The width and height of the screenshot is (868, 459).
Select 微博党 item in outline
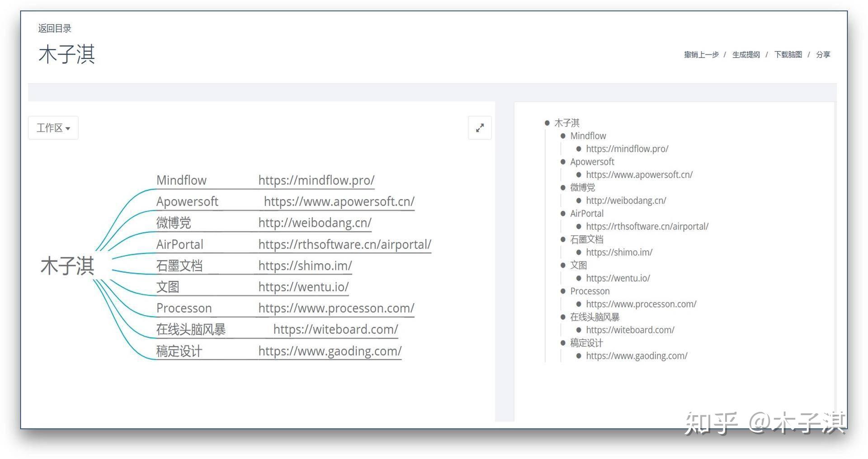click(x=582, y=188)
